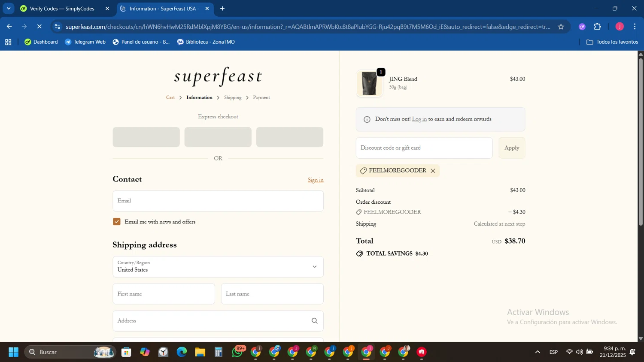Click the Buscar taskbar search box

70,352
